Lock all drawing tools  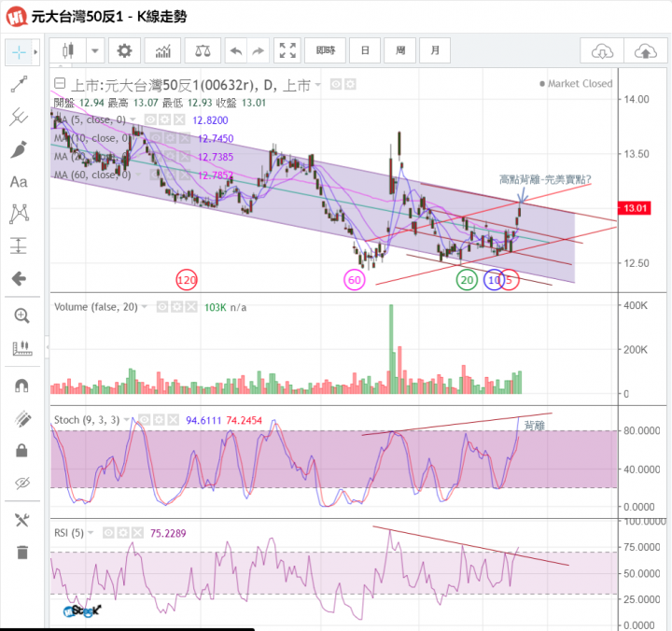click(21, 451)
